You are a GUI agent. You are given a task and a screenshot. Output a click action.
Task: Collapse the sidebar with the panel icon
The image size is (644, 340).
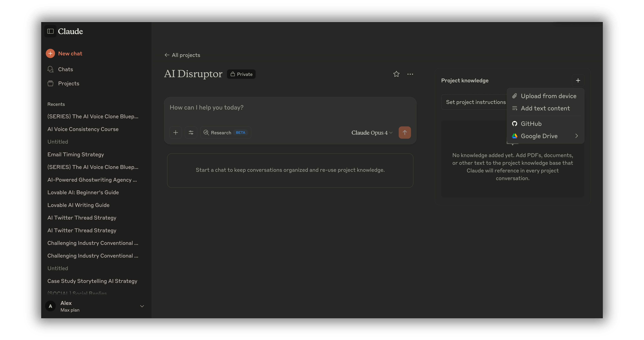coord(50,31)
